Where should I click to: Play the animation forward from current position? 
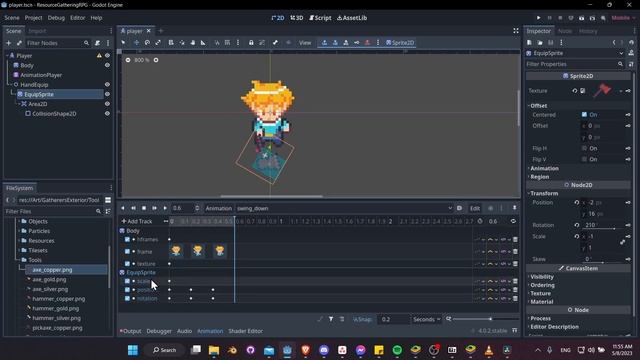[165, 208]
